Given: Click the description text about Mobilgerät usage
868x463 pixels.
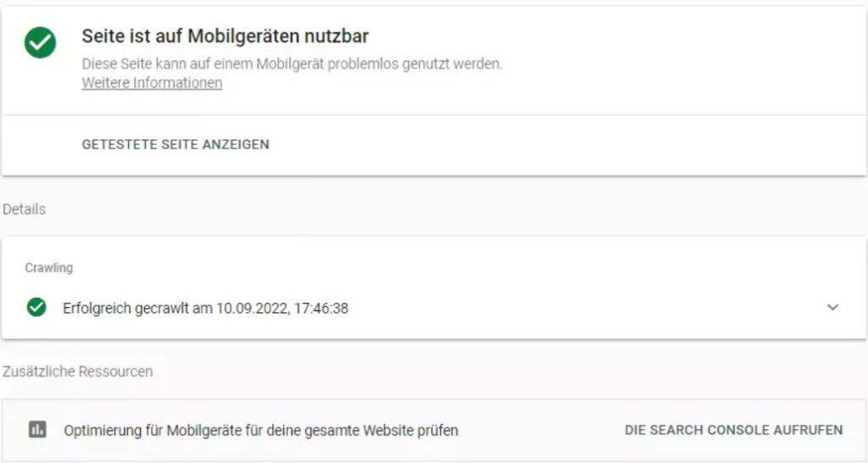Looking at the screenshot, I should (x=292, y=64).
